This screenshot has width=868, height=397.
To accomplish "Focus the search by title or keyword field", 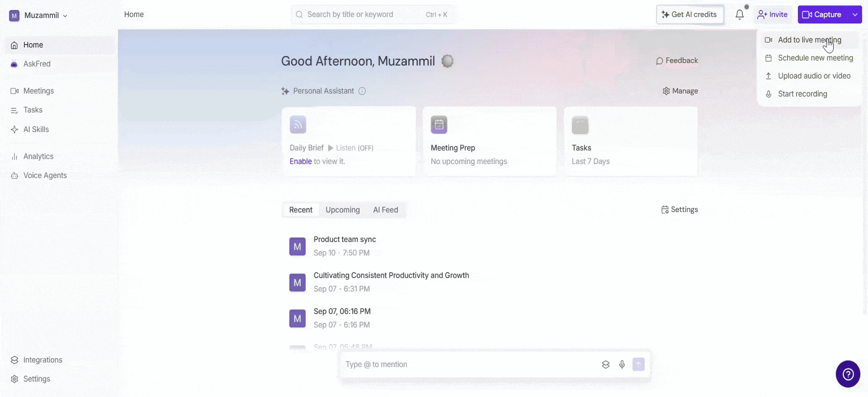I will coord(373,14).
